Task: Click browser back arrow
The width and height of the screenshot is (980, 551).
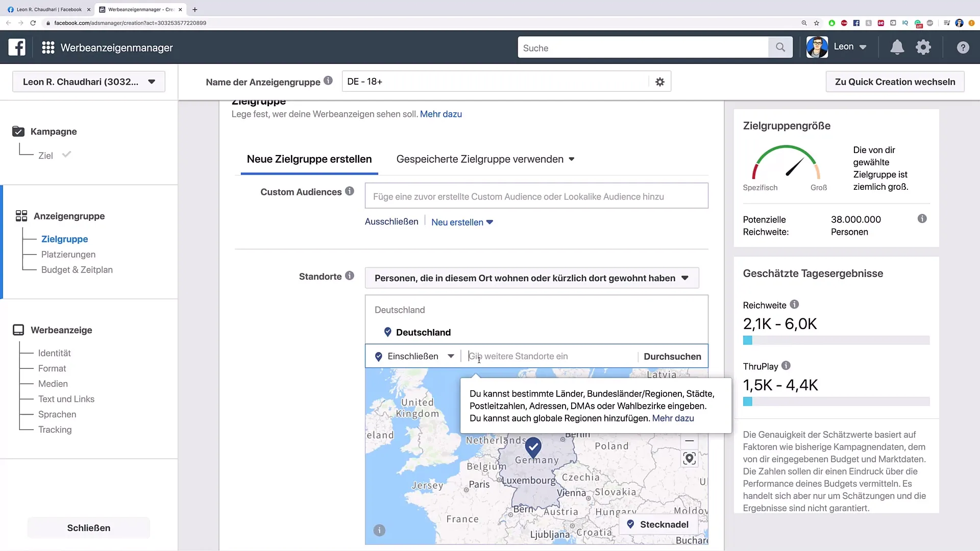Action: point(9,23)
